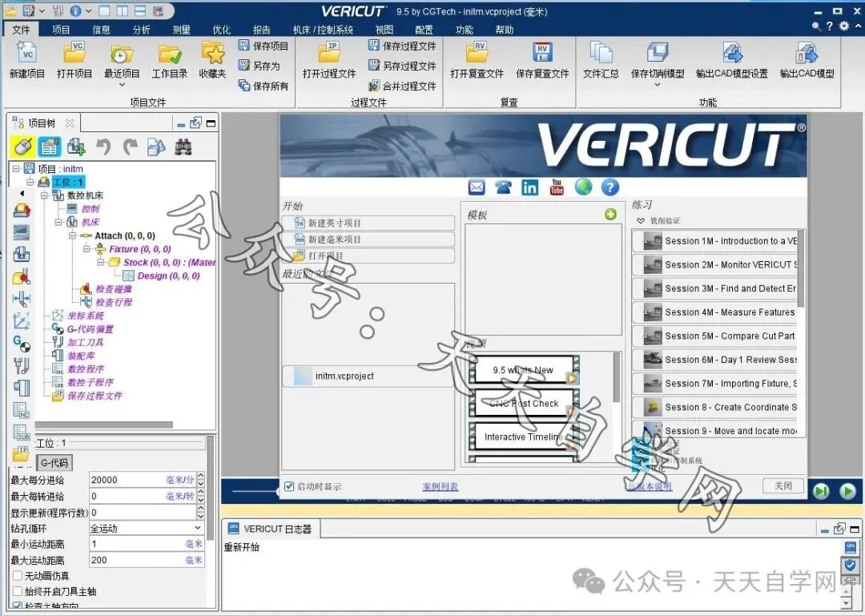Screen dimensions: 865x616
Task: Click the 新建项目 icon in ribbon
Action: point(26,53)
